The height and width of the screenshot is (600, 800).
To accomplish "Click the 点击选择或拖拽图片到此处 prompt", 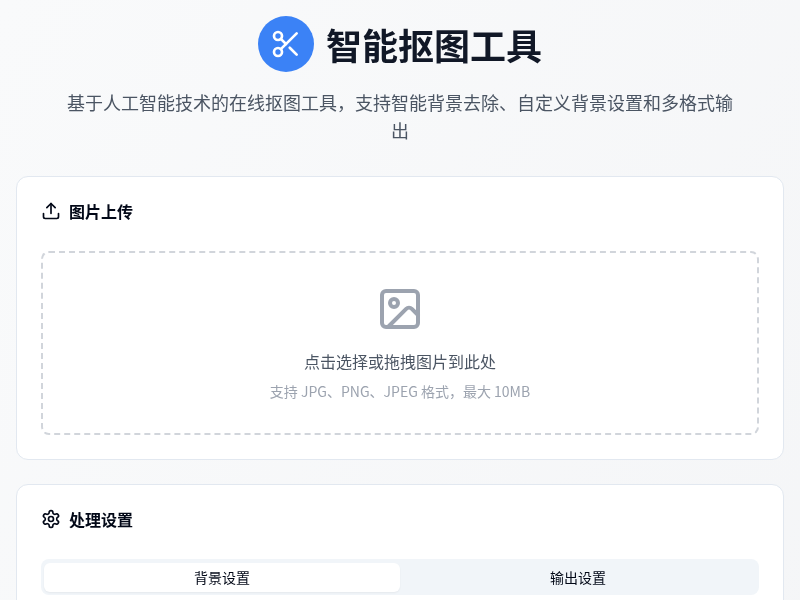I will click(x=400, y=363).
